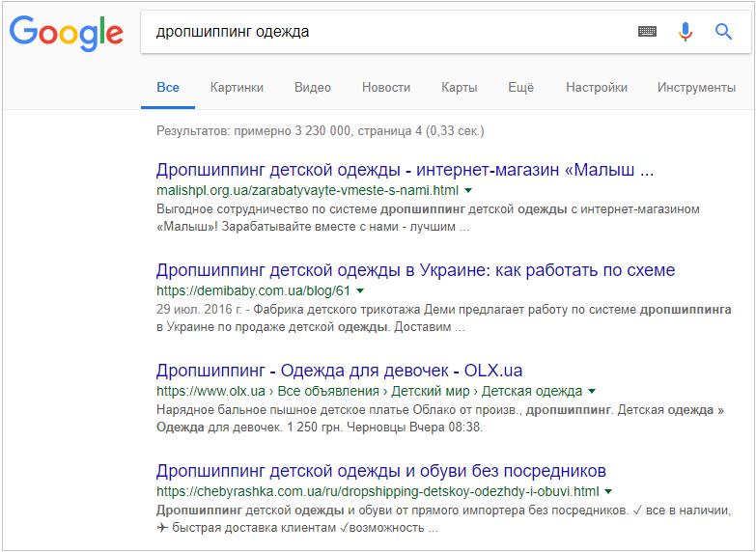Click the malishpl.org.ua green URL text

pyautogui.click(x=308, y=190)
